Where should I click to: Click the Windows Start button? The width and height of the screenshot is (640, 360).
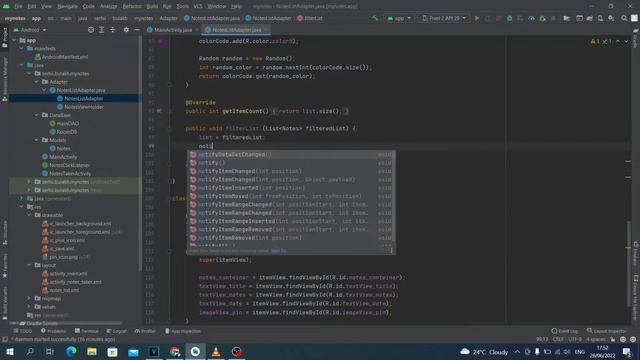coord(9,352)
